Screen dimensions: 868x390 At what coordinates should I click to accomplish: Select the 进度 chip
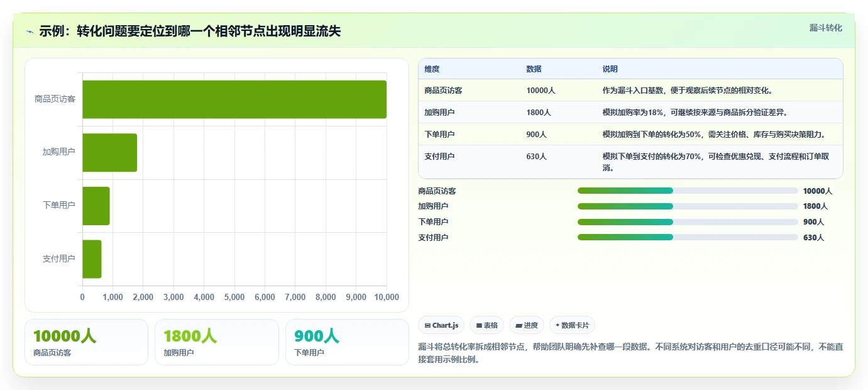point(527,325)
